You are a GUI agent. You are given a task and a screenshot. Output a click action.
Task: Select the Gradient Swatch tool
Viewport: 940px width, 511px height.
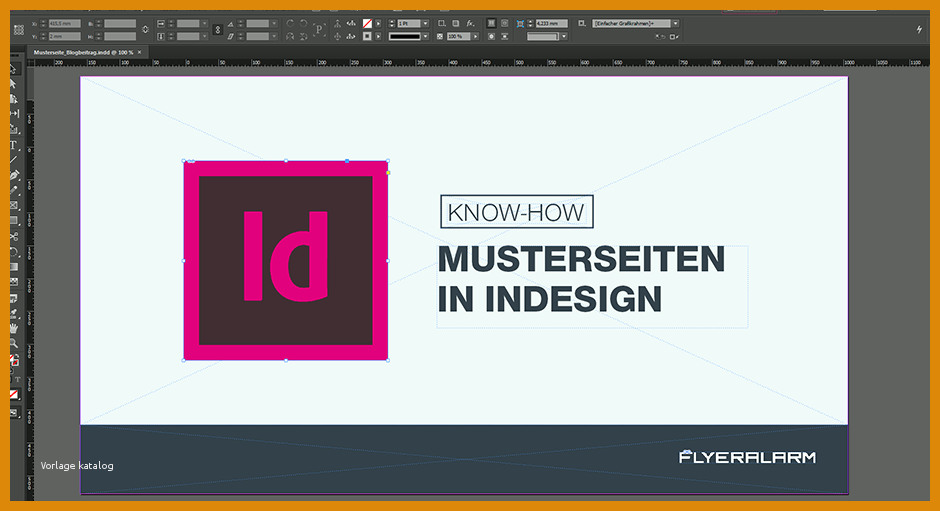click(x=14, y=267)
